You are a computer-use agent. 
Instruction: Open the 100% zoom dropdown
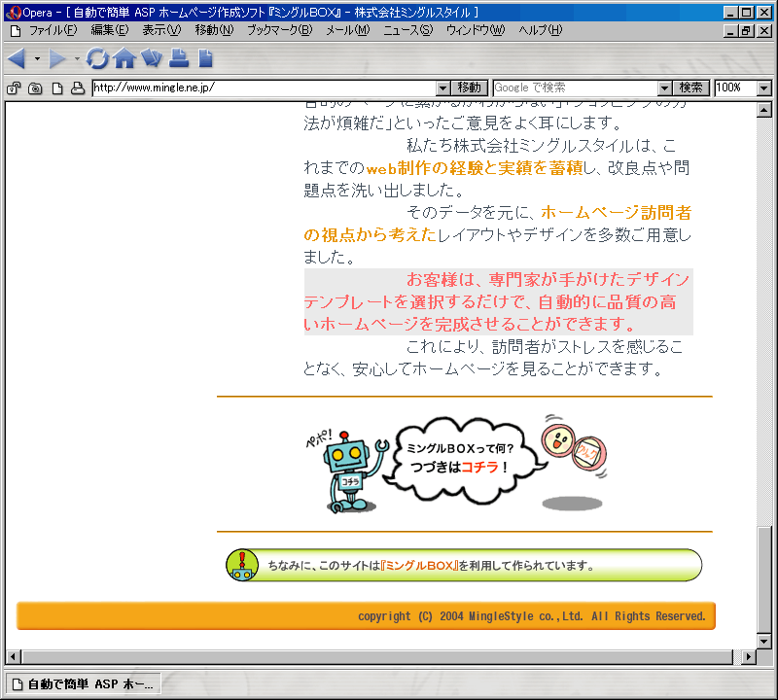tap(764, 88)
